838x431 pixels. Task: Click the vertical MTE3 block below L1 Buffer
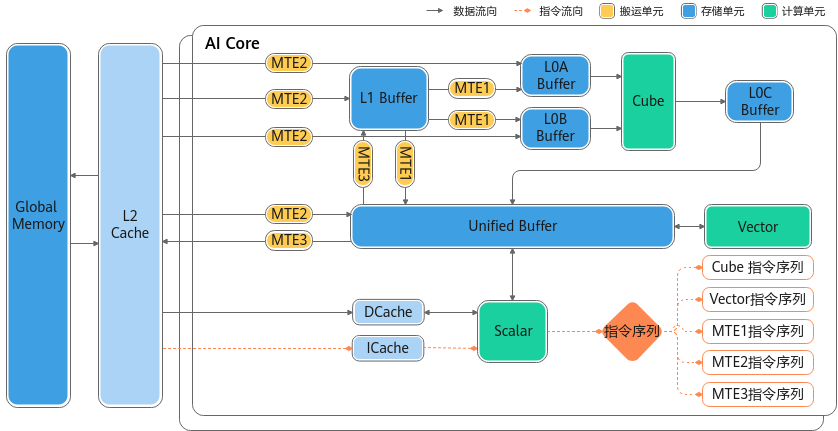(363, 163)
